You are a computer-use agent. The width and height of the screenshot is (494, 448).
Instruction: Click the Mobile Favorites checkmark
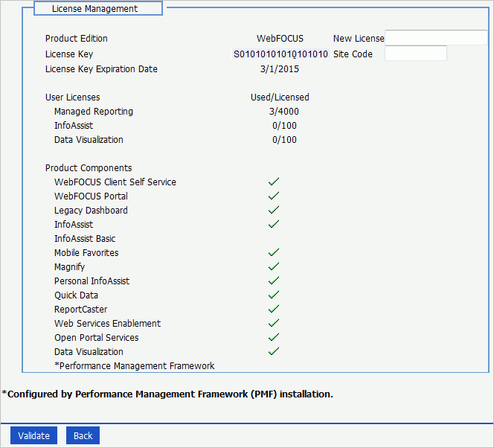pyautogui.click(x=274, y=252)
